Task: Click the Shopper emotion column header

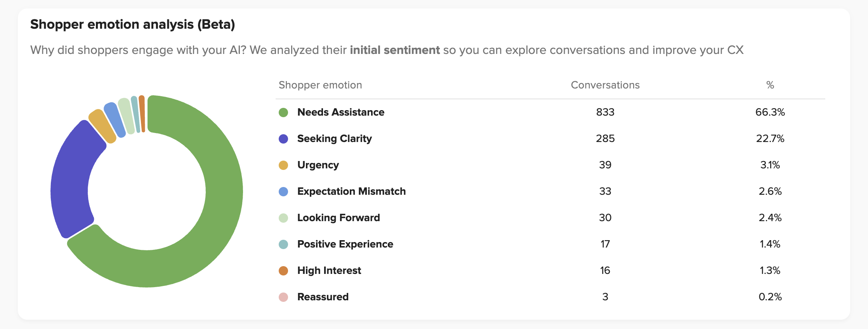Action: point(320,85)
